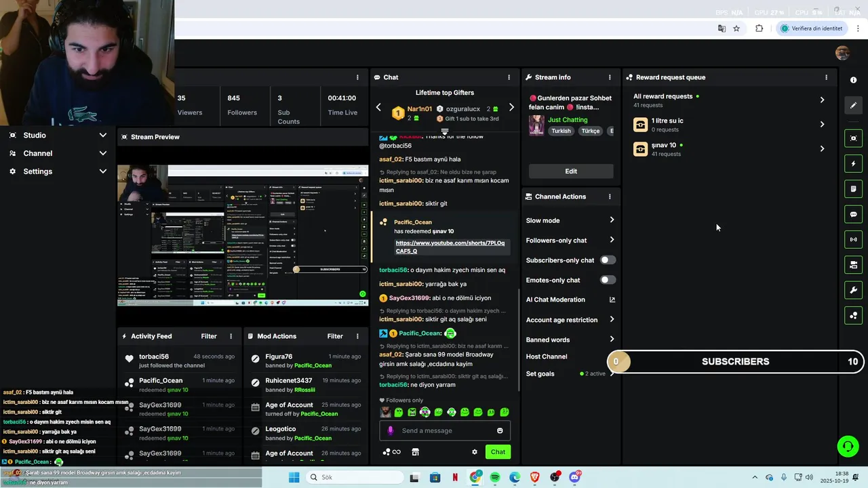Expand All reward requests
Image resolution: width=868 pixels, height=488 pixels.
tap(822, 100)
